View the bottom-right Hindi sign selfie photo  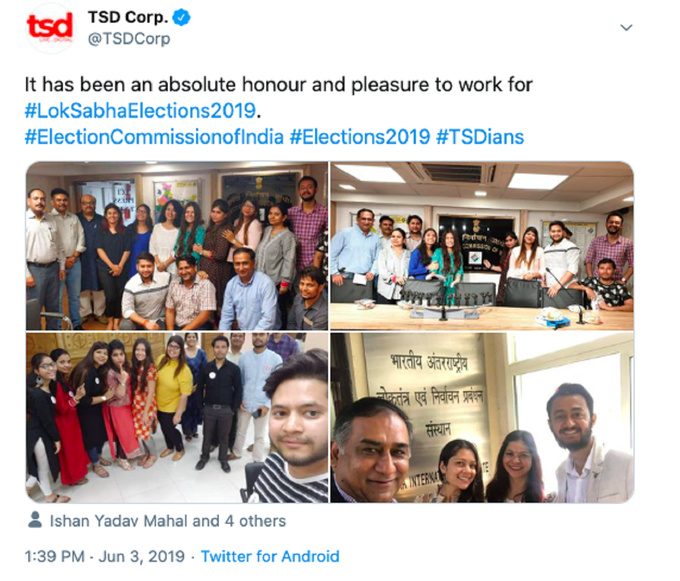(482, 418)
